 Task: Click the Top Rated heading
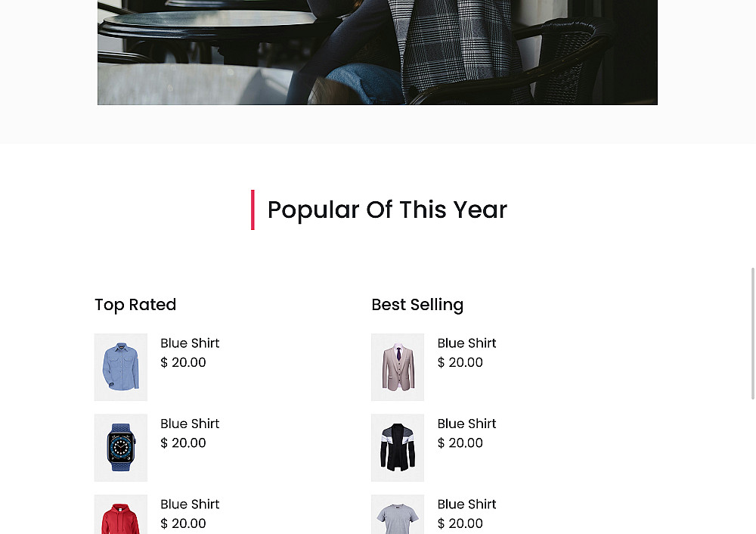(x=135, y=305)
